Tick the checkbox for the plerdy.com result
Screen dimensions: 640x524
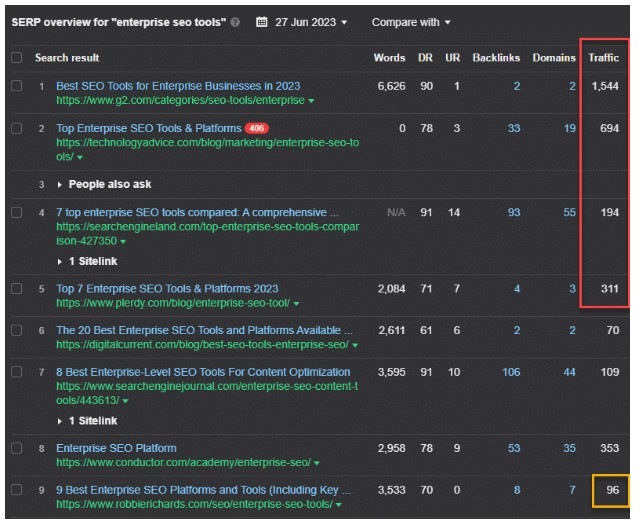coord(17,289)
